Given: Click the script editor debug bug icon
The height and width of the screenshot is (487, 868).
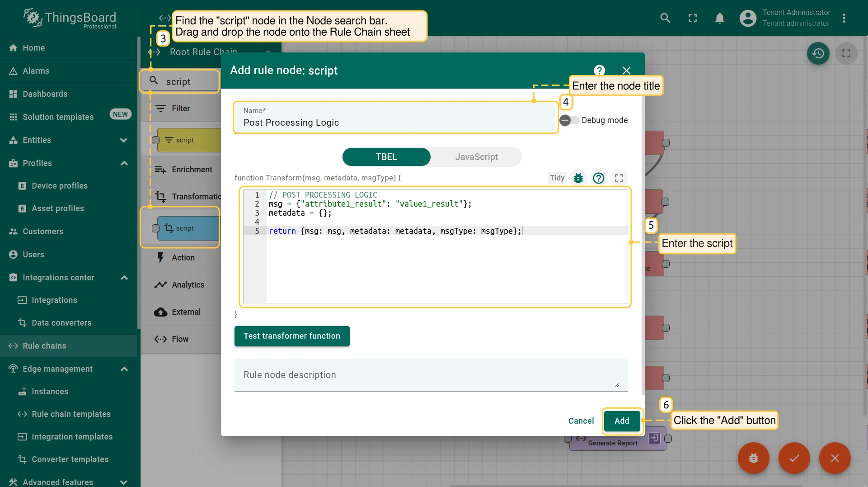Looking at the screenshot, I should (x=578, y=178).
